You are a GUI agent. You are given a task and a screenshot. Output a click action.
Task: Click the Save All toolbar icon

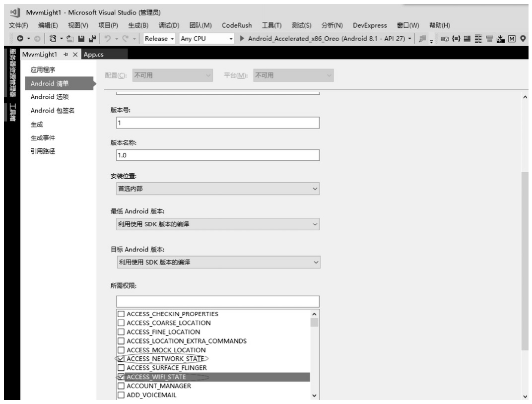[92, 39]
